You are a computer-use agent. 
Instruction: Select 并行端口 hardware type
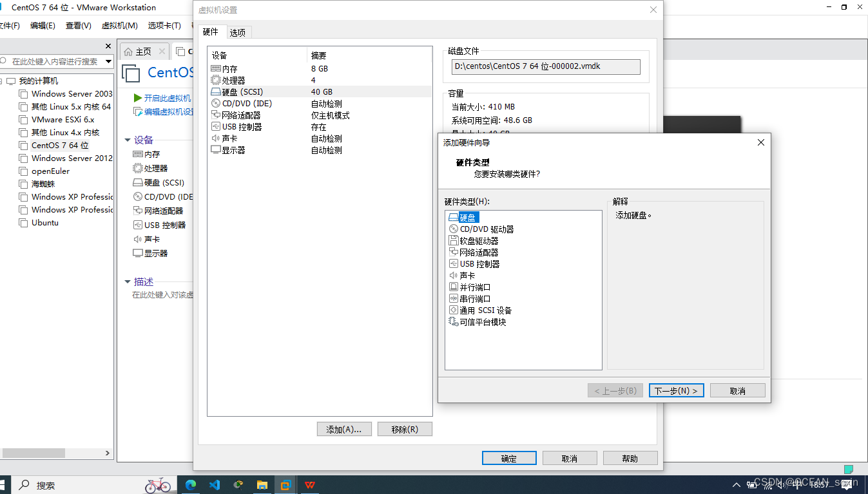click(470, 287)
